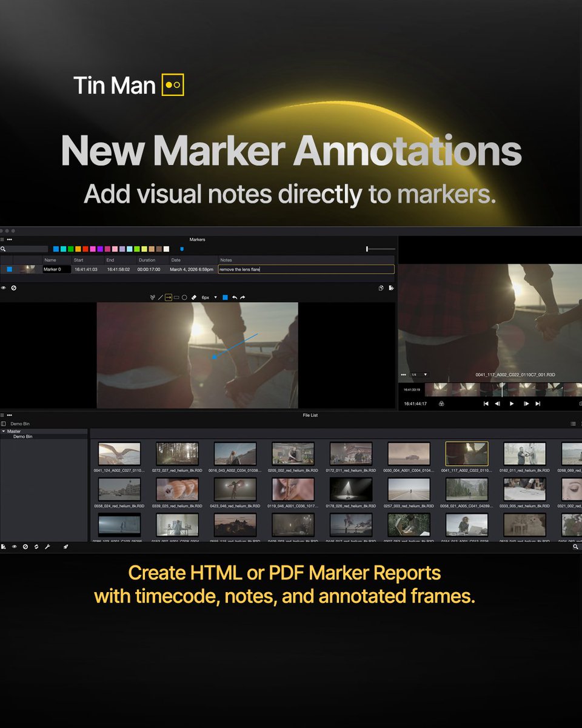Select the line annotation tool
The height and width of the screenshot is (728, 582).
pos(161,297)
